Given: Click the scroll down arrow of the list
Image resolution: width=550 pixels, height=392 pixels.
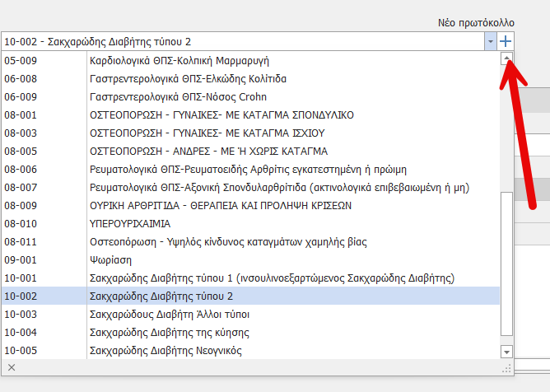Looking at the screenshot, I should point(506,352).
